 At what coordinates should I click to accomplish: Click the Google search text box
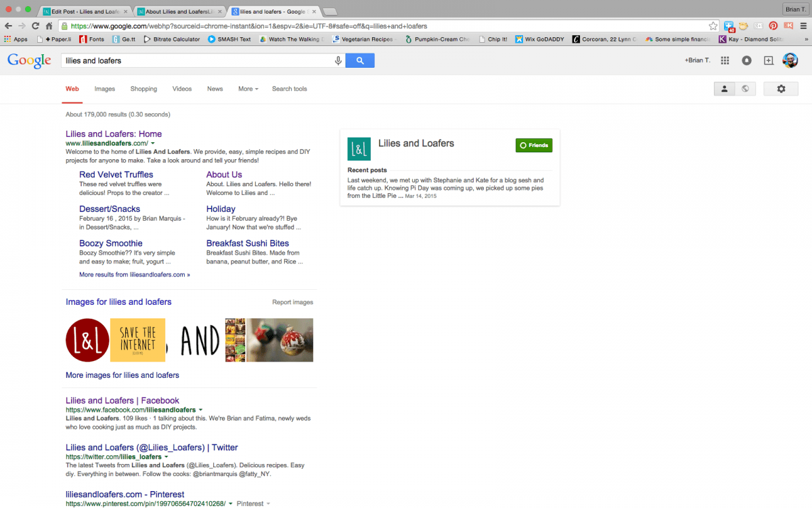point(196,61)
